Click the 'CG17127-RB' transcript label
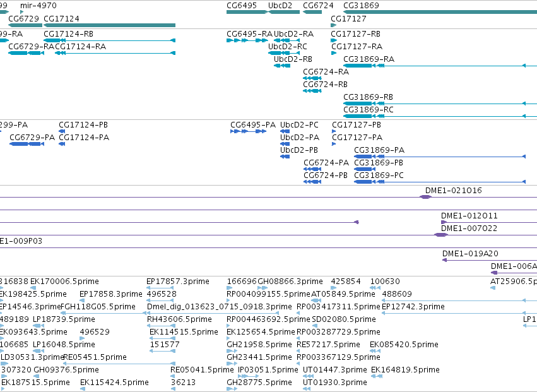This screenshot has height=392, width=537. coord(356,34)
